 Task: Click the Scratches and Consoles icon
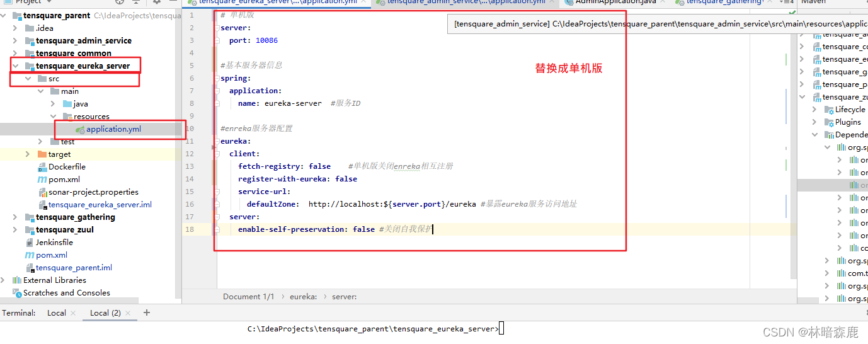[x=17, y=293]
